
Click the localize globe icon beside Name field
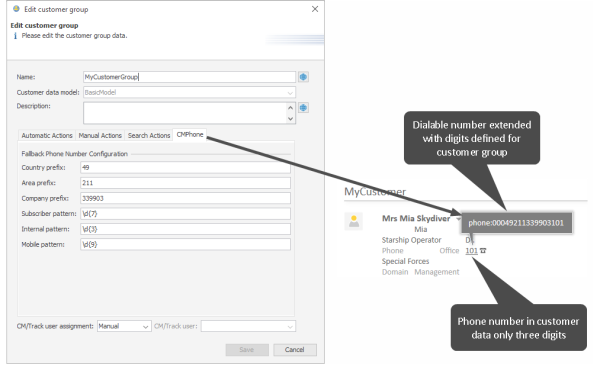(303, 77)
